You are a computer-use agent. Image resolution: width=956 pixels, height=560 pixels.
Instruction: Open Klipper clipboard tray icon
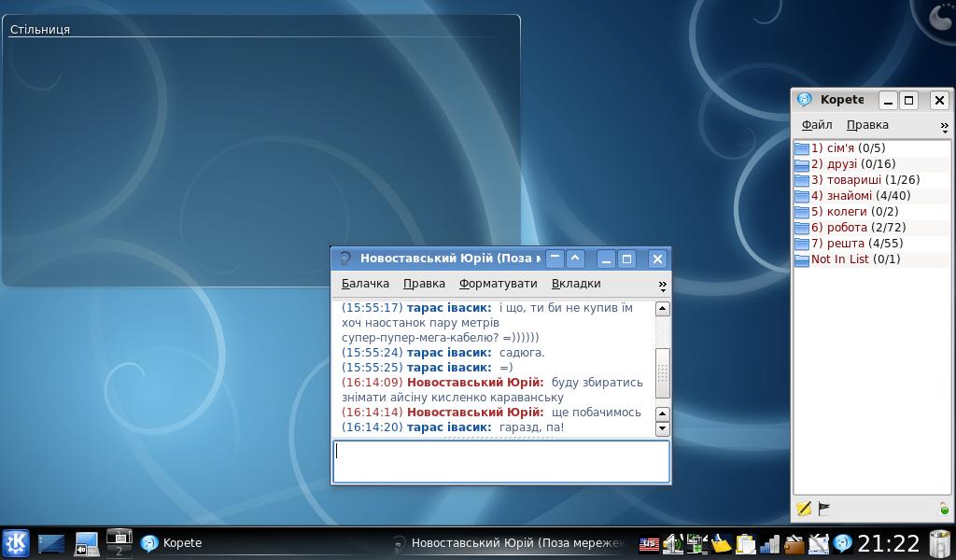click(745, 543)
